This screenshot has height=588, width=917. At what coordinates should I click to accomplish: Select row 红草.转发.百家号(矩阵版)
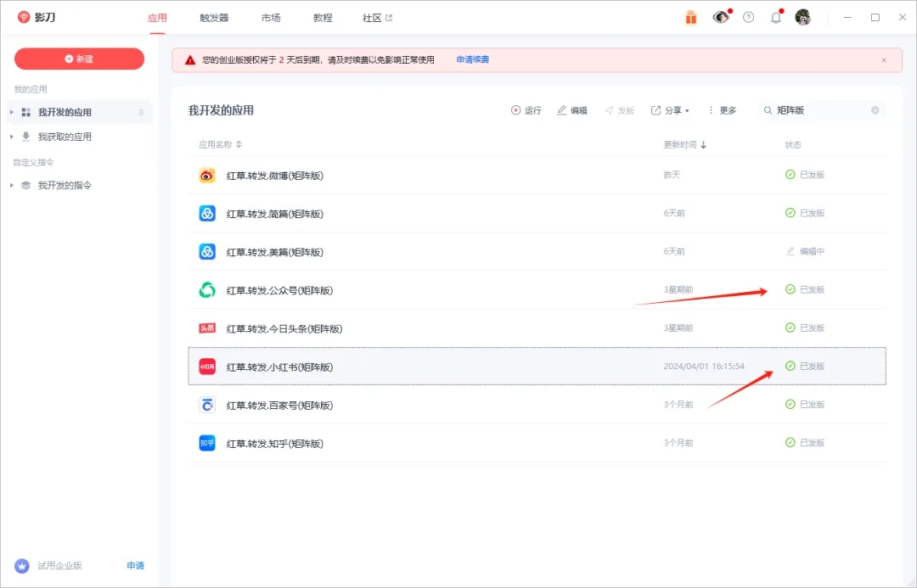(537, 405)
